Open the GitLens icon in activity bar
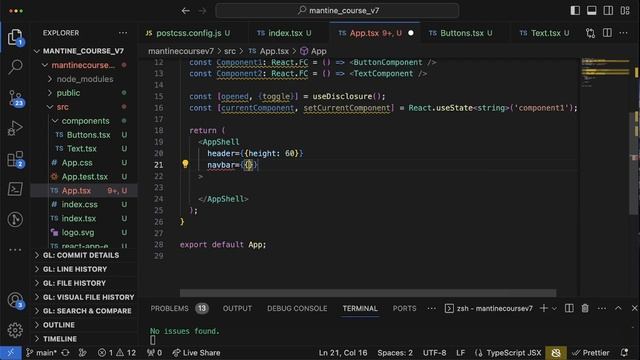This screenshot has width=640, height=360. coord(15,219)
